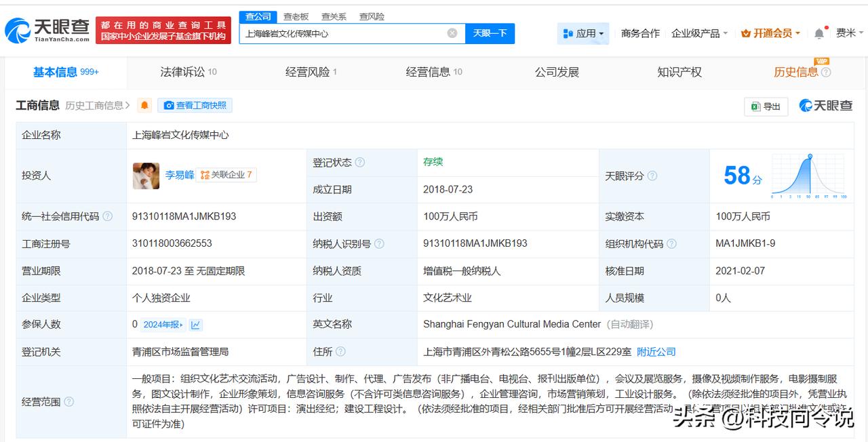Click the 增值税一般纳税人 taxpayer qualification

click(x=462, y=271)
